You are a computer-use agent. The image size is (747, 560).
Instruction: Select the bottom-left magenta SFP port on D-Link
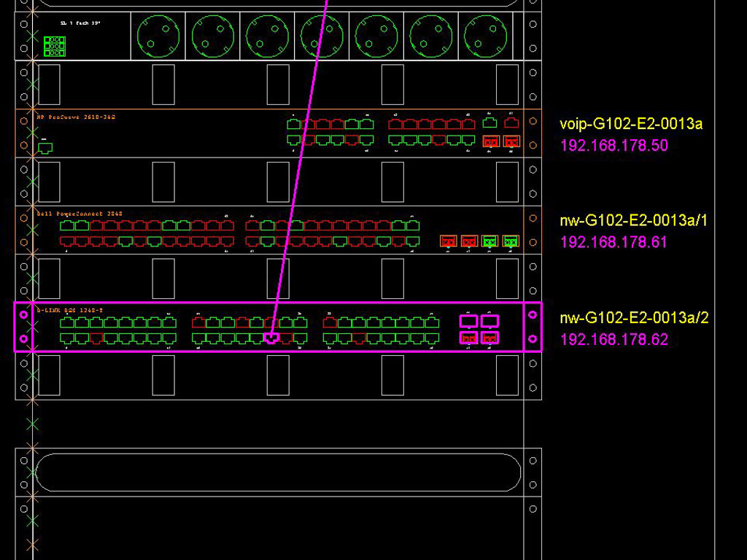(x=469, y=338)
